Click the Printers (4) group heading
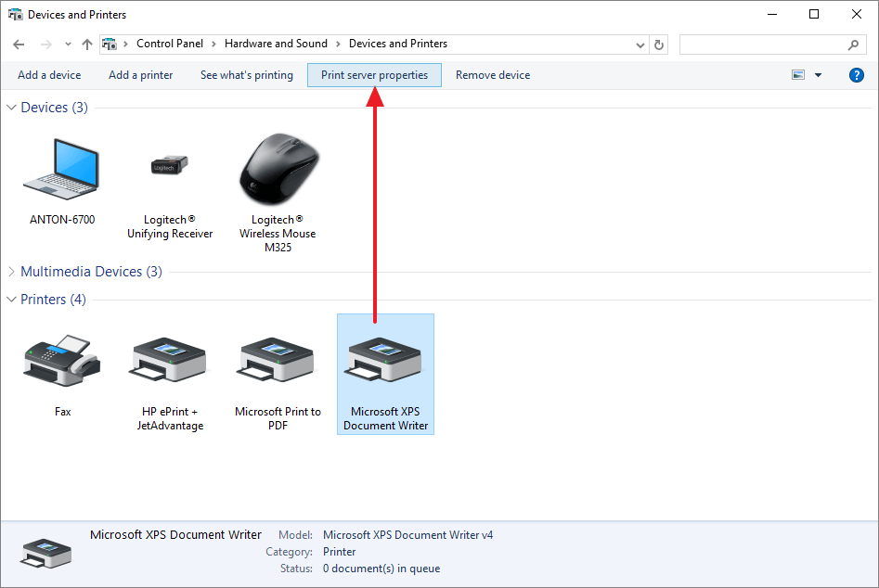This screenshot has width=879, height=588. pyautogui.click(x=53, y=300)
